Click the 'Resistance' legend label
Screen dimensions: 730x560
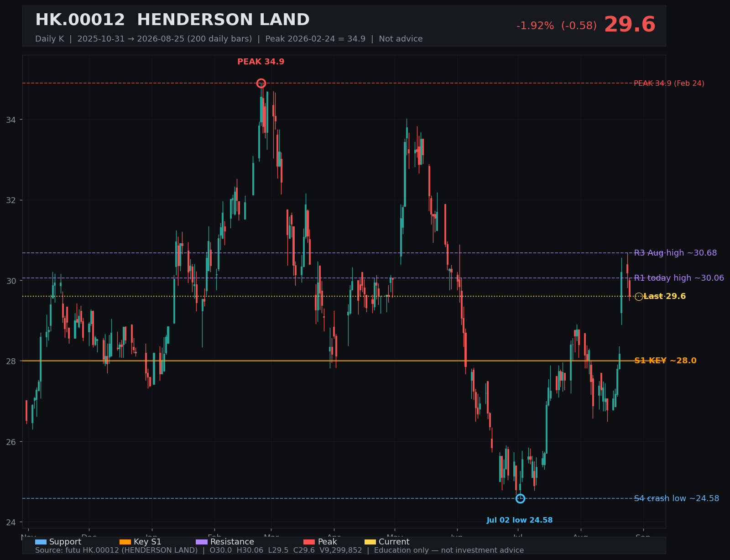pos(232,542)
